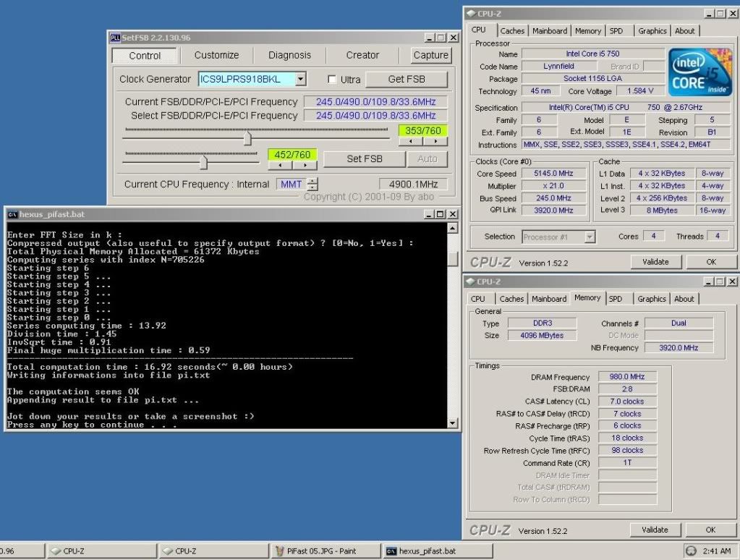Screen dimensions: 740x560
Task: Click the Core Voltage value 1.584 V
Action: (640, 90)
